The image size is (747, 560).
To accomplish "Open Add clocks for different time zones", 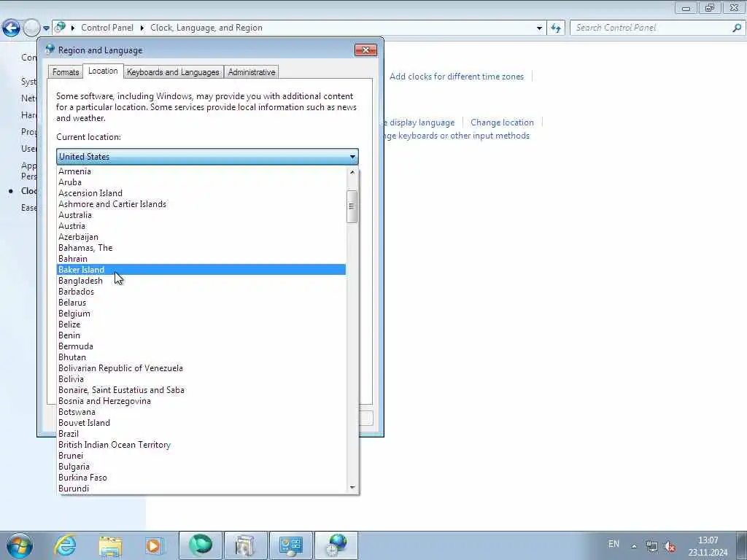I will coord(457,76).
